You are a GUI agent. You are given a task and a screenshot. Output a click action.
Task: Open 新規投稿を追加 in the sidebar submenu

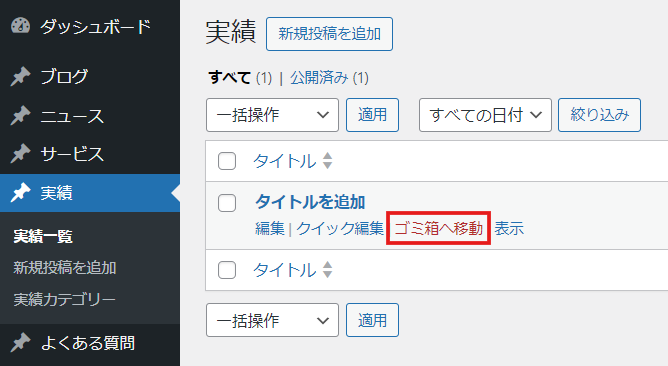[x=65, y=268]
